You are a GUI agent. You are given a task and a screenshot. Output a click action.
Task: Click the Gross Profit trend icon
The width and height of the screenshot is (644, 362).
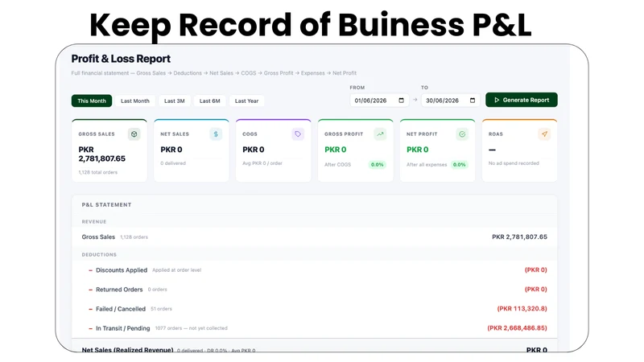pos(380,134)
